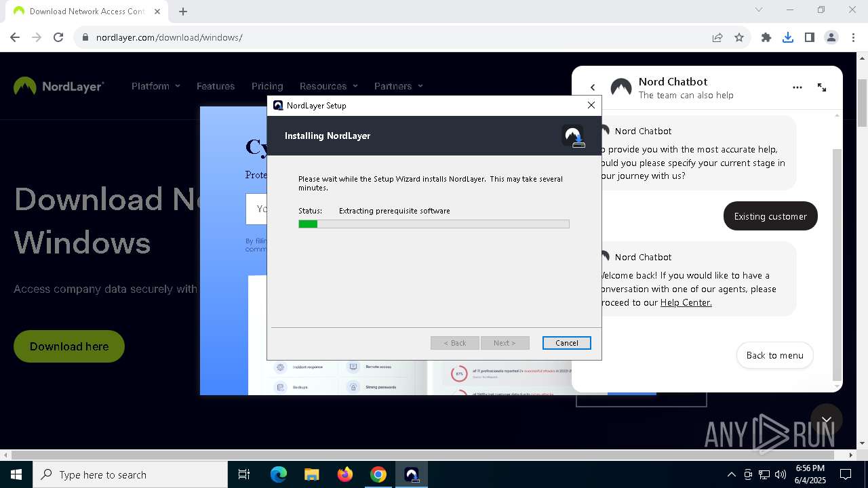This screenshot has width=868, height=488.
Task: Open Chrome extensions puzzle icon
Action: tap(766, 37)
